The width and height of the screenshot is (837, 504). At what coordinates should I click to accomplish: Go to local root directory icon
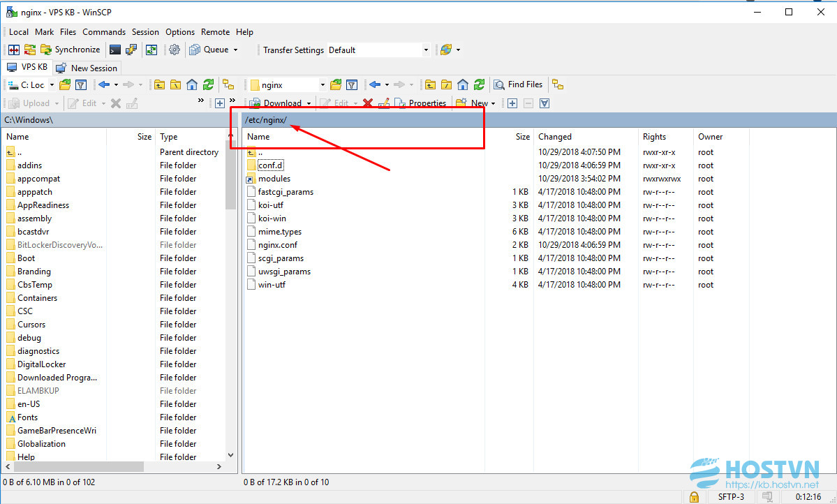(176, 84)
